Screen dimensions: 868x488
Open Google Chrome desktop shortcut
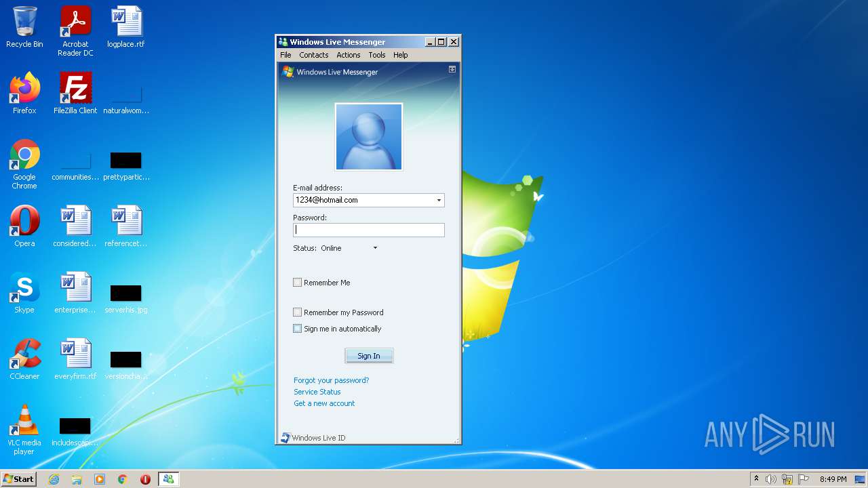coord(24,165)
